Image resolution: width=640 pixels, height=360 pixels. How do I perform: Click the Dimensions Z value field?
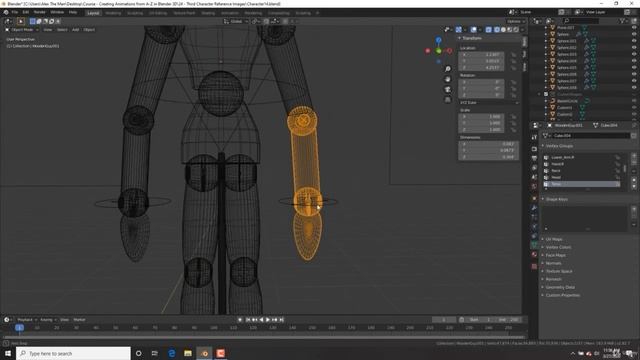(489, 157)
